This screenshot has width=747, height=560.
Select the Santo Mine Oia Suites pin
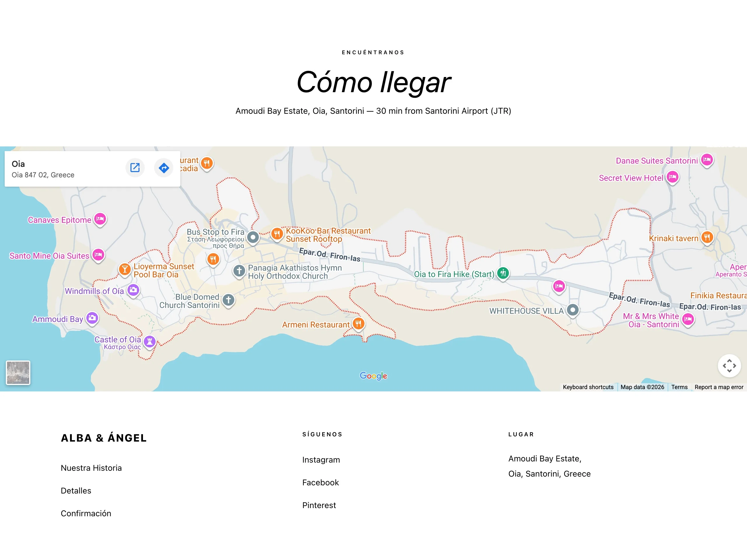pyautogui.click(x=98, y=255)
